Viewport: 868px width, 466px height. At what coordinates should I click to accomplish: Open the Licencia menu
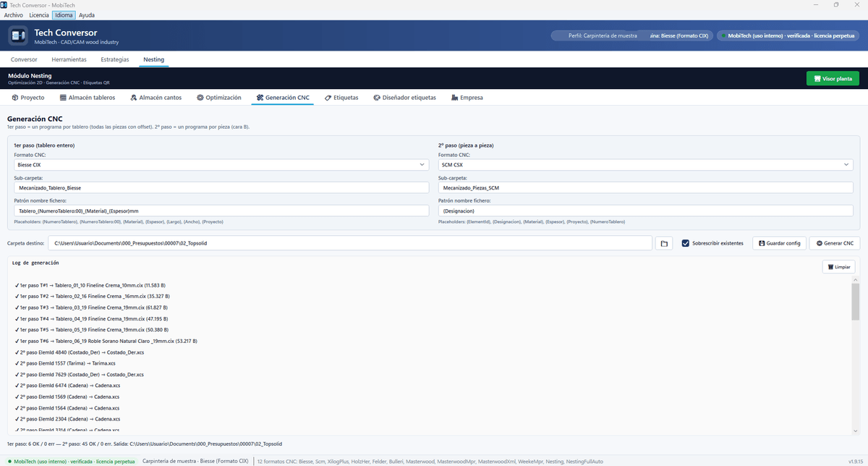pyautogui.click(x=39, y=14)
